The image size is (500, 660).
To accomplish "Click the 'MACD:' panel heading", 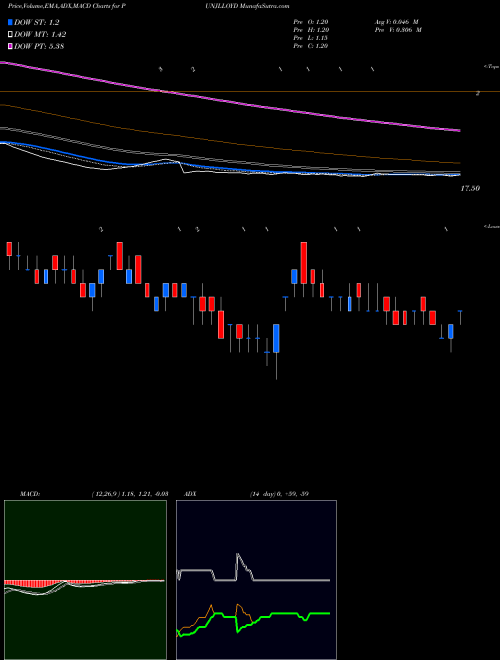I will coord(29,494).
